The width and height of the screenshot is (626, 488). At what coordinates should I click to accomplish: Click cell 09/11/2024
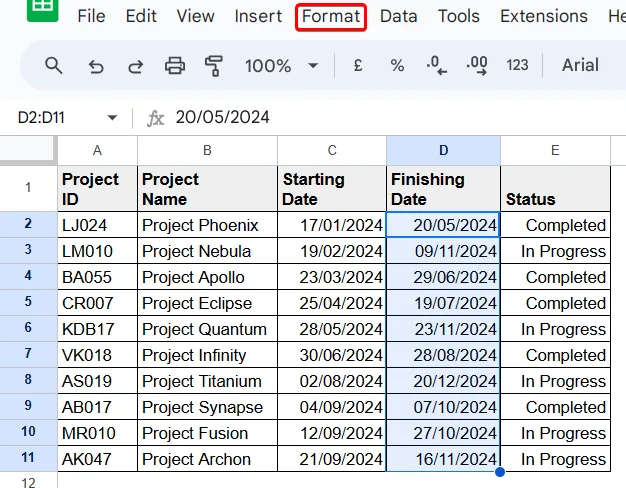443,251
